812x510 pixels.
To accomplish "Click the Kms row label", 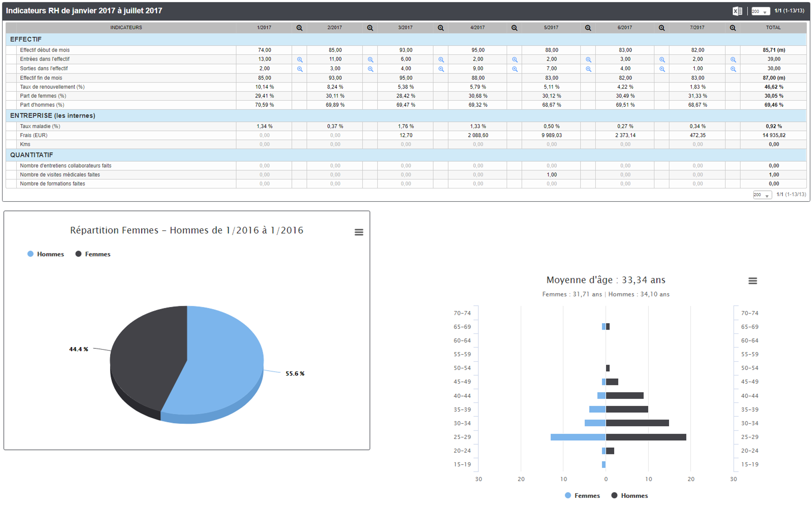I will point(25,144).
